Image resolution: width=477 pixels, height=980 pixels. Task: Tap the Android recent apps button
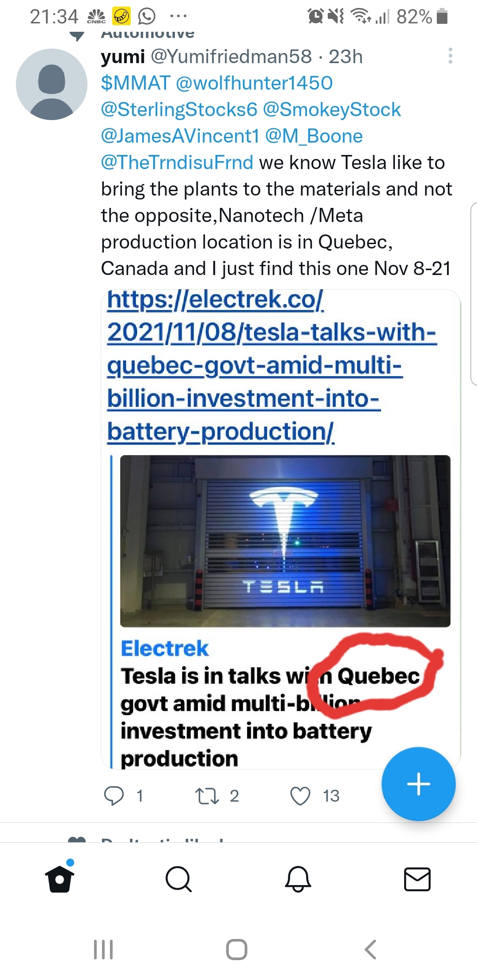click(x=103, y=949)
